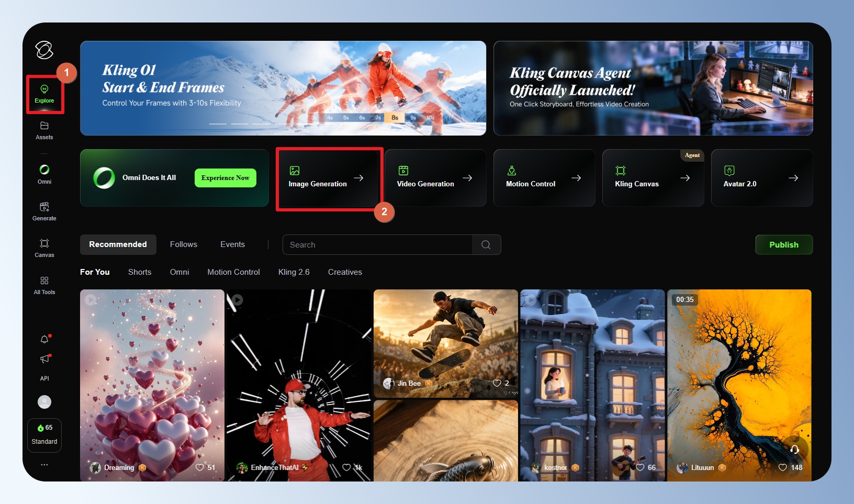
Task: Open Assets in the sidebar
Action: (x=44, y=130)
